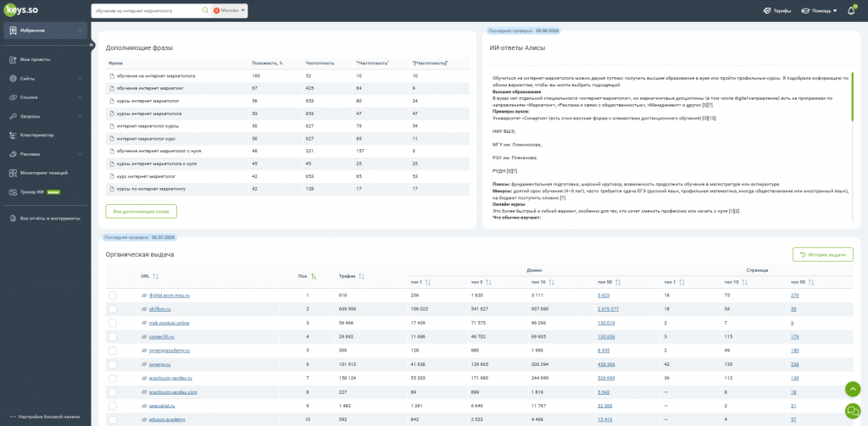Check the box for synergyacademy.ru

click(x=113, y=351)
